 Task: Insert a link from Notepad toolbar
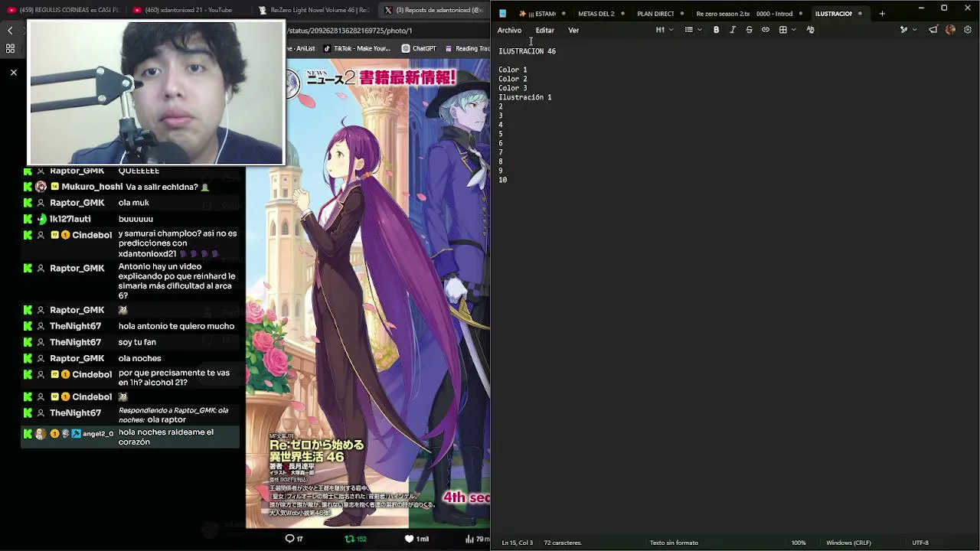coord(766,30)
